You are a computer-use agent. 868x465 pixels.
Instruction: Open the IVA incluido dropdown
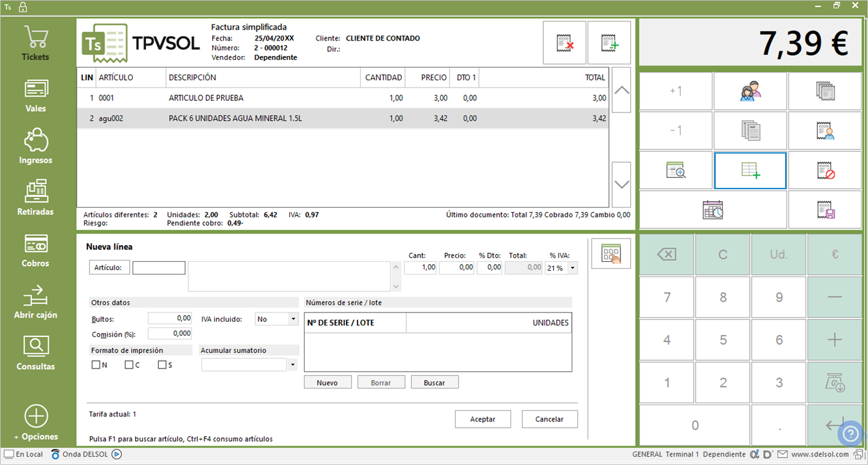pyautogui.click(x=293, y=318)
